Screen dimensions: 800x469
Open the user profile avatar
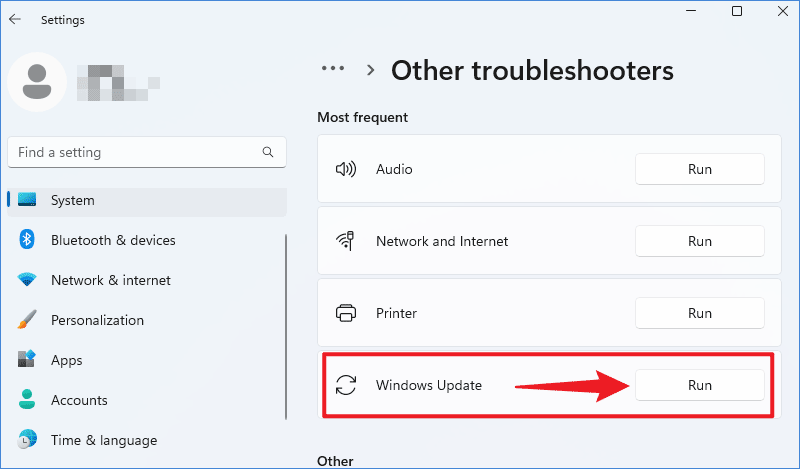click(x=37, y=82)
